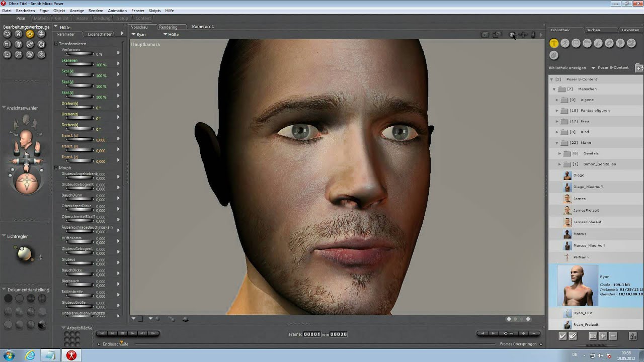Image resolution: width=644 pixels, height=362 pixels.
Task: Expand the Kind folder
Action: pos(557,132)
